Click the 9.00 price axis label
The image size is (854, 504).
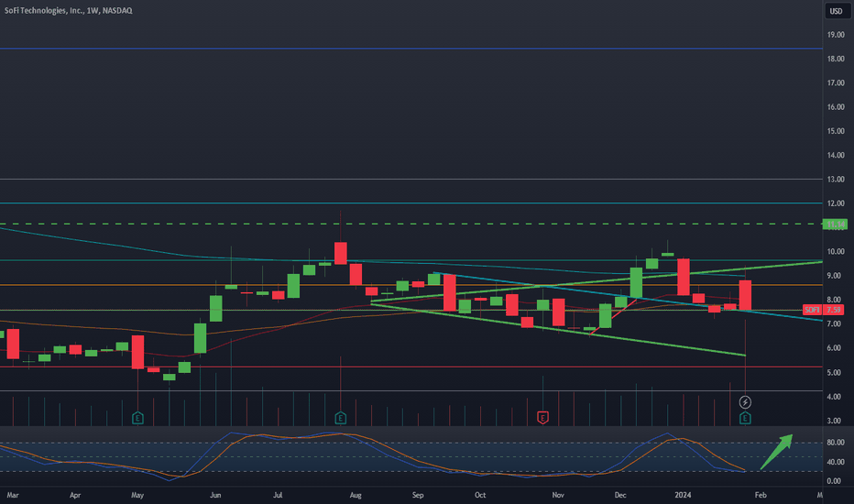click(x=835, y=276)
